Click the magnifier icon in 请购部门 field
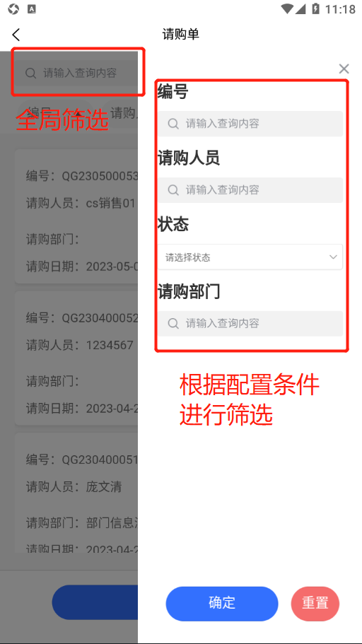The height and width of the screenshot is (644, 362). pyautogui.click(x=173, y=324)
